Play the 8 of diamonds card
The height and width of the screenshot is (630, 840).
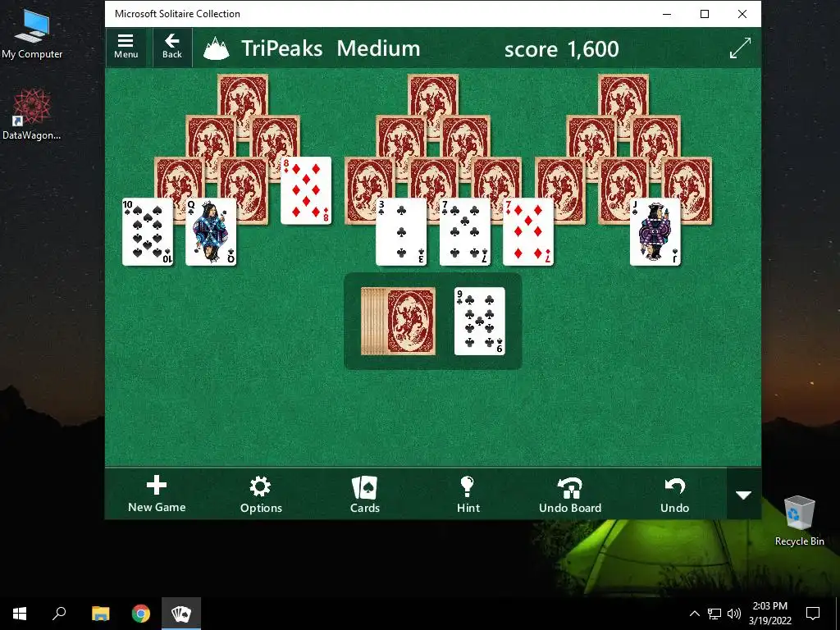(306, 190)
